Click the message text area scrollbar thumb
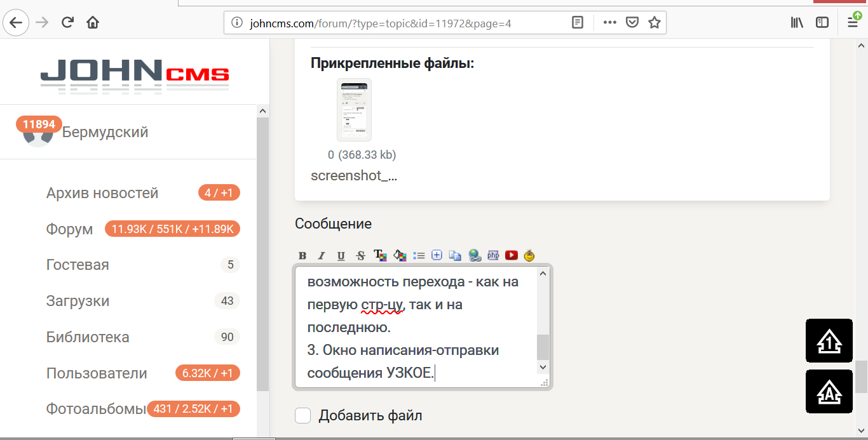The image size is (868, 440). pyautogui.click(x=543, y=347)
